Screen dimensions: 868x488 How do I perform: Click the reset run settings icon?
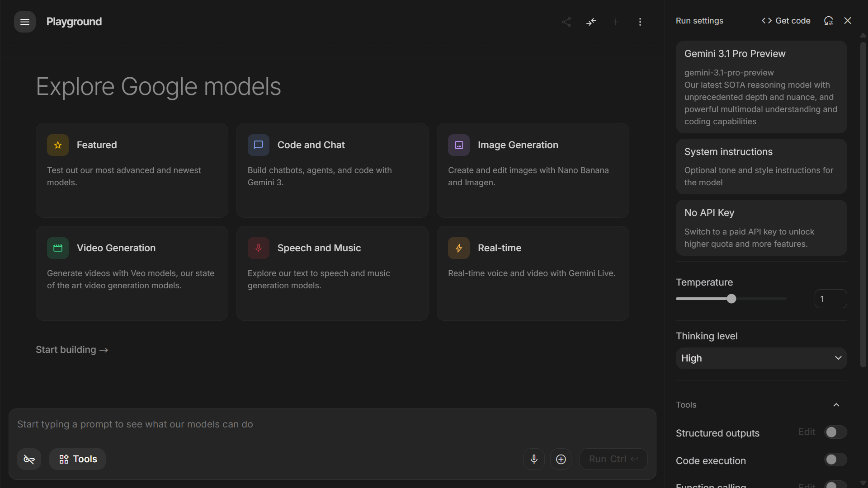pos(829,21)
